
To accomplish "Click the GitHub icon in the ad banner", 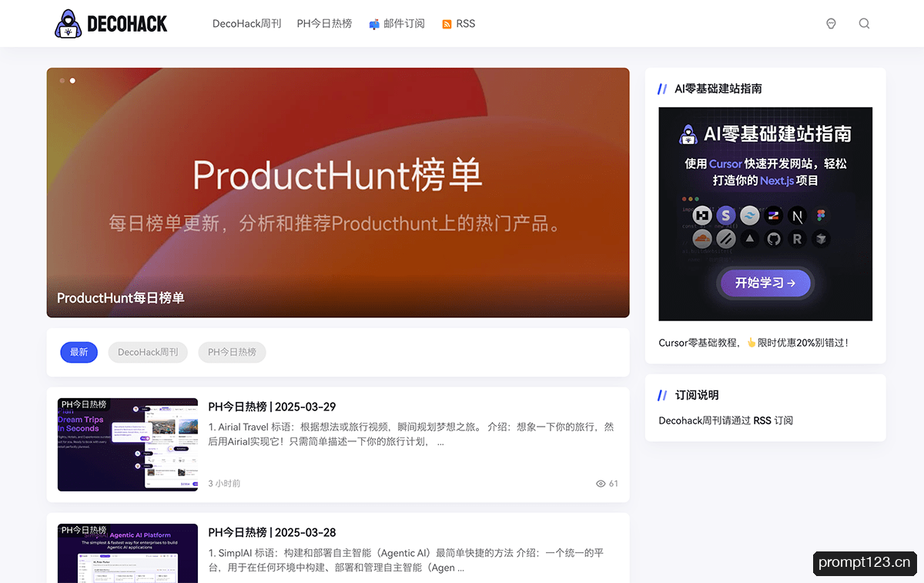I will point(773,239).
